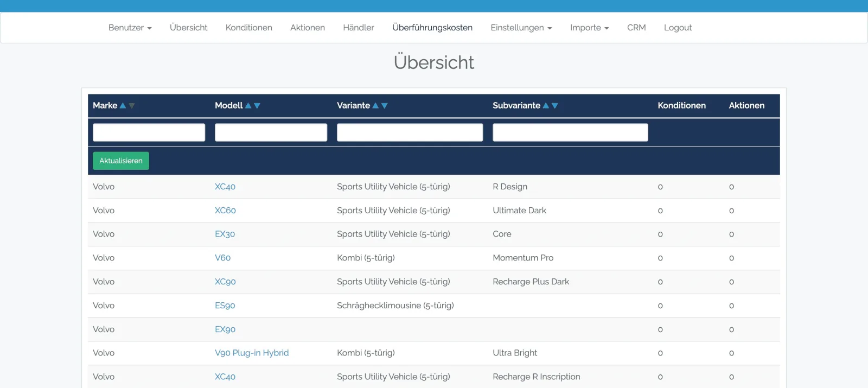Sort Modell column descending arrow
Viewport: 868px width, 388px height.
coord(257,106)
